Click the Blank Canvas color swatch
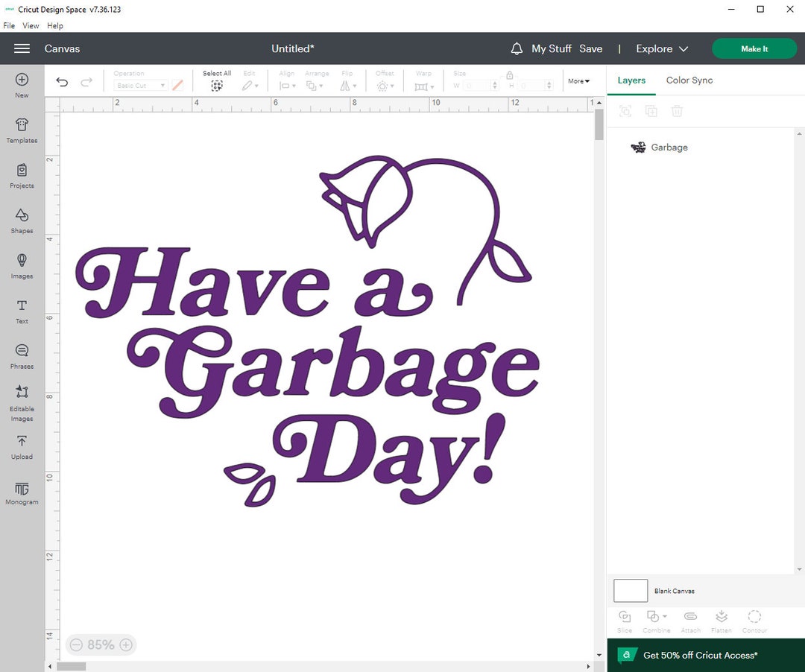This screenshot has width=805, height=672. point(630,590)
